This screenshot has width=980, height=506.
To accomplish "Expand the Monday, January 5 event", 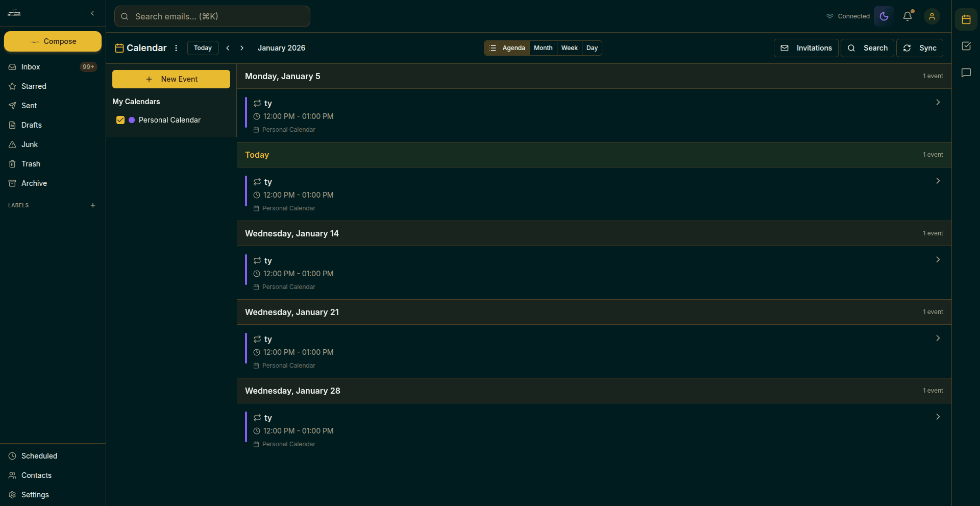I will click(x=938, y=102).
